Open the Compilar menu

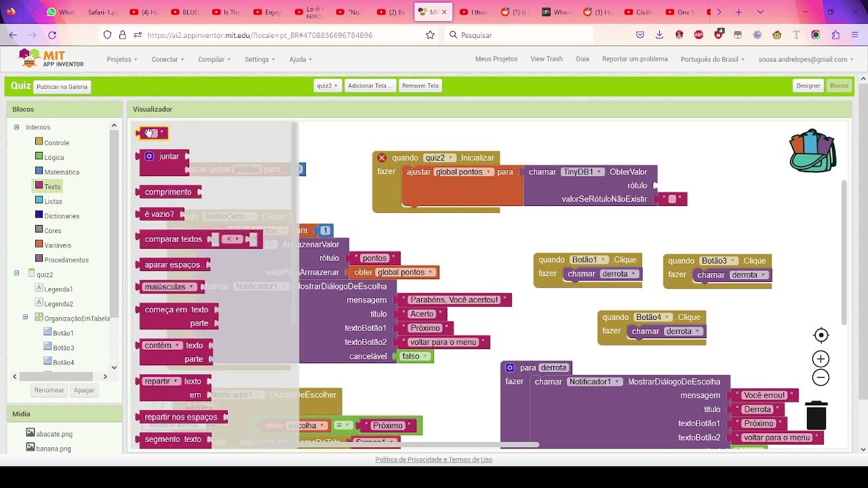click(x=214, y=59)
